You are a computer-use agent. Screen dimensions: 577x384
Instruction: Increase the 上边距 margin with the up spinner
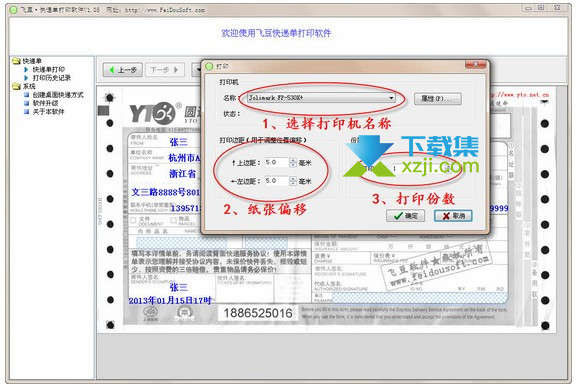[293, 160]
